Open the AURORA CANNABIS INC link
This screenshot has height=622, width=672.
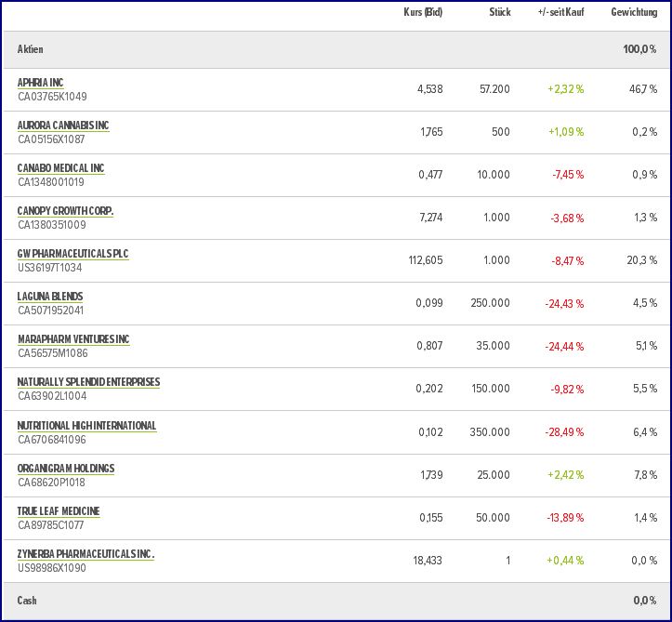pos(63,126)
